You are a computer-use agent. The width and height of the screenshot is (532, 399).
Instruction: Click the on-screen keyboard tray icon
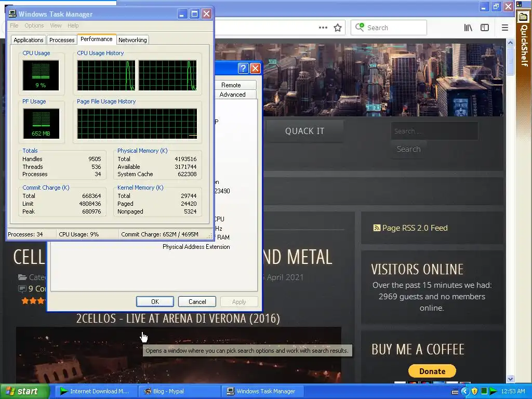point(455,392)
